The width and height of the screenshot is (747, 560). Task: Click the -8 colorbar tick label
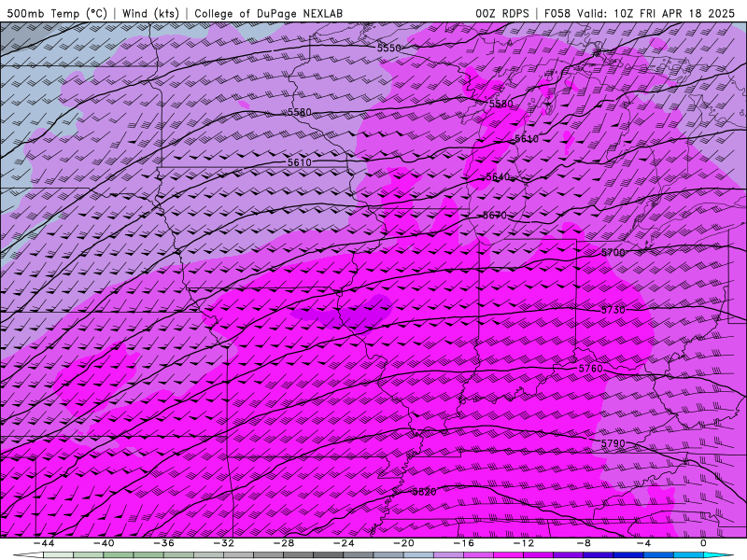(x=584, y=543)
